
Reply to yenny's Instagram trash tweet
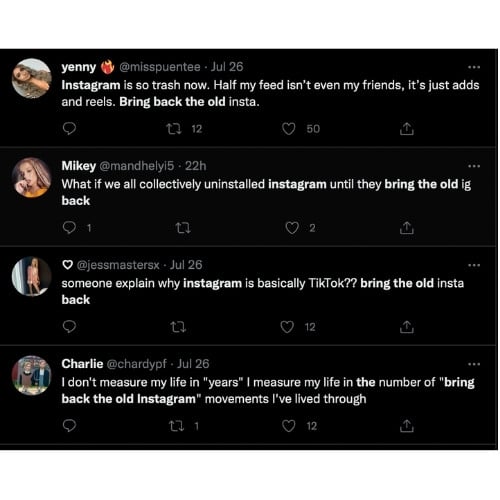click(69, 129)
